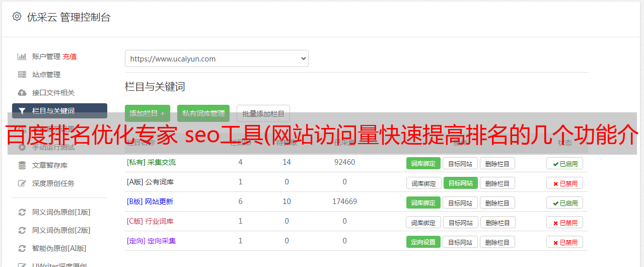Click 词库绑定 in the 公有词库 row
The height and width of the screenshot is (267, 644).
coord(423,183)
